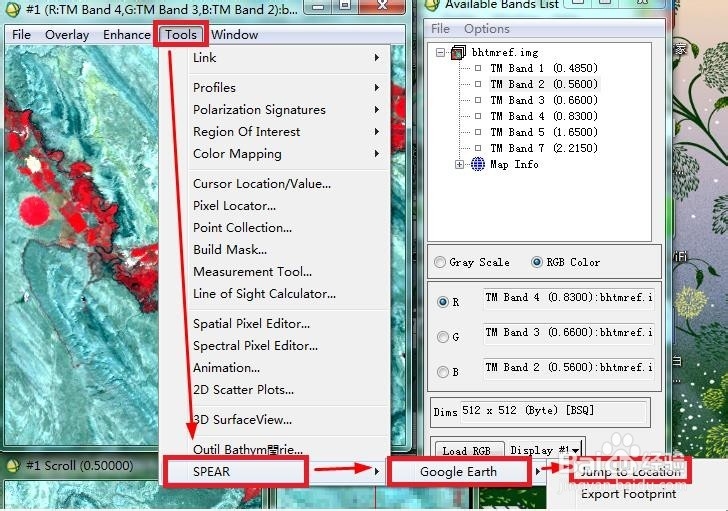Screen dimensions: 728x511
Task: Select TM Band 5 (1.6500)
Action: coord(544,132)
